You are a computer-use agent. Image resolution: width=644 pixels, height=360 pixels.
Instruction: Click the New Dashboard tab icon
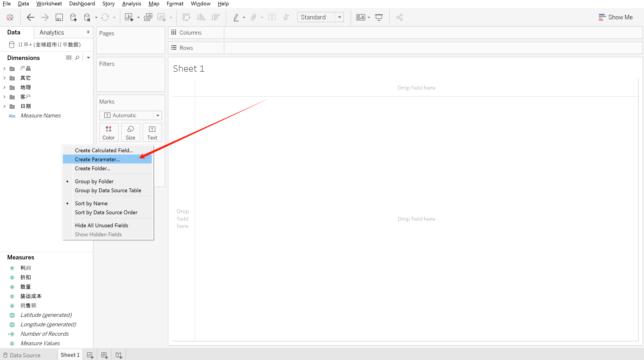coord(104,355)
